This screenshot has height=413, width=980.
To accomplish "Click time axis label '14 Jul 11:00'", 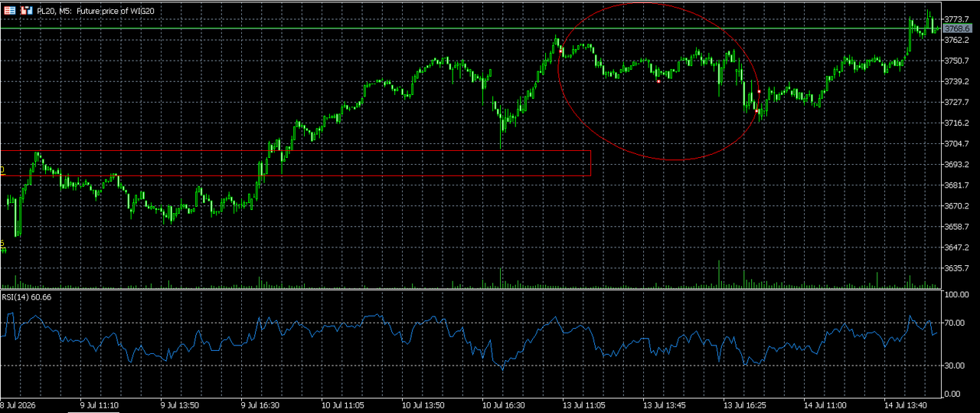I will tap(826, 404).
